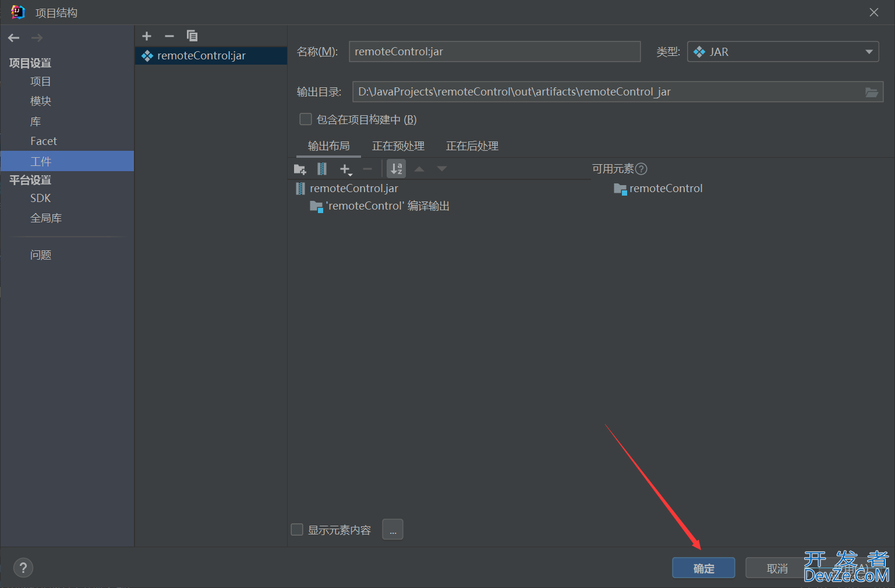Select remoteControl module in available elements
895x588 pixels.
[659, 189]
